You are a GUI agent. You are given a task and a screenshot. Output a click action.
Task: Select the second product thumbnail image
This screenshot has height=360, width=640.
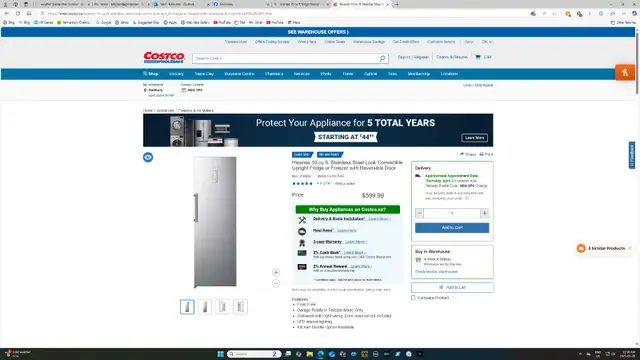pyautogui.click(x=205, y=307)
